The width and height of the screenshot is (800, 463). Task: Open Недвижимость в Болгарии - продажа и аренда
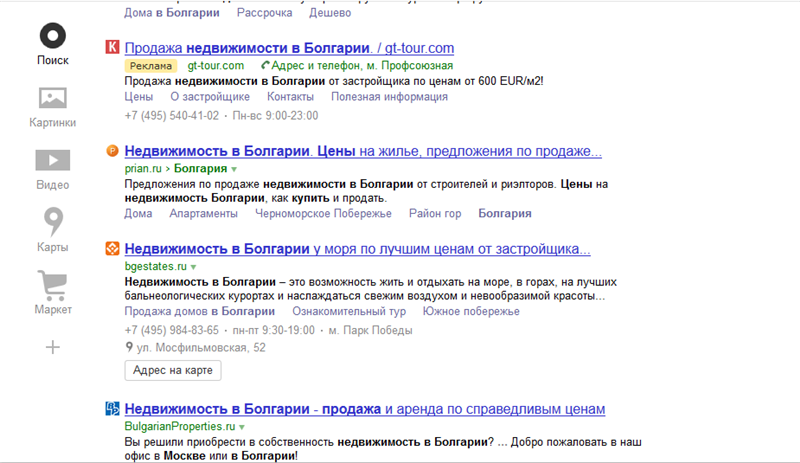pyautogui.click(x=365, y=409)
